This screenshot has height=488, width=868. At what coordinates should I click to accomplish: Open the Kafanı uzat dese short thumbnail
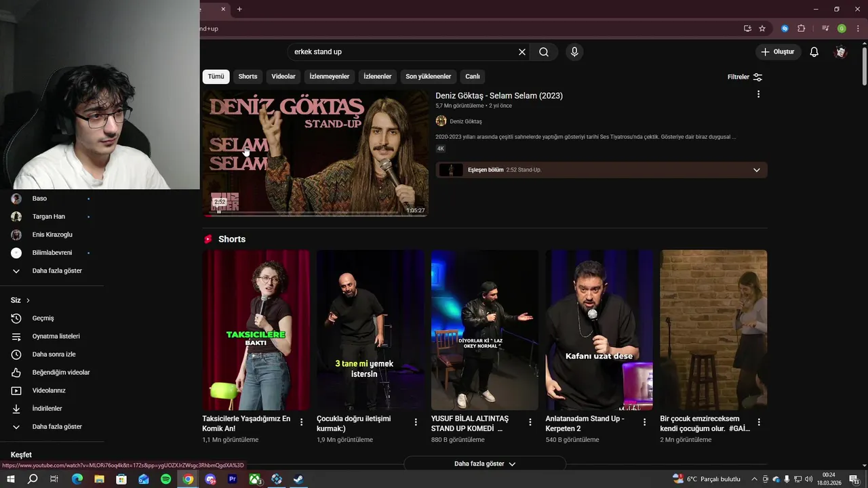(x=599, y=330)
